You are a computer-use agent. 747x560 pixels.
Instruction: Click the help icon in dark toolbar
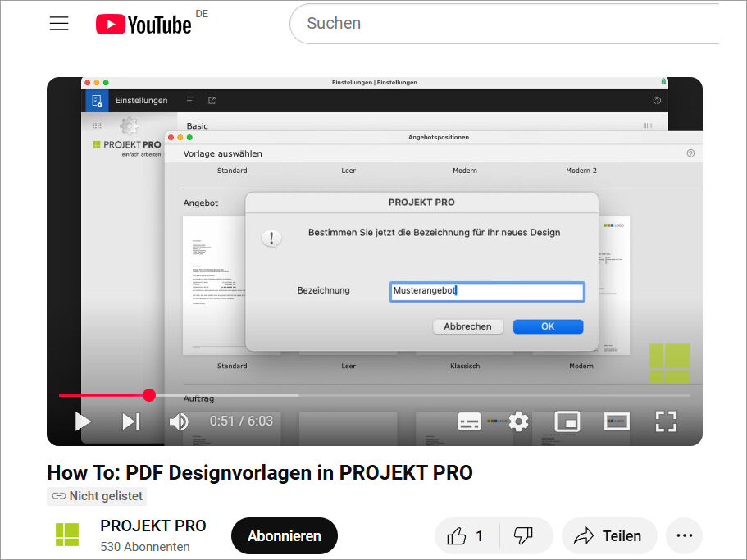click(657, 101)
